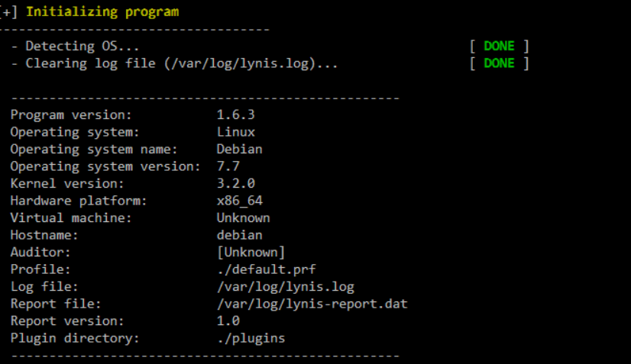Click the Report version value 1.0
The width and height of the screenshot is (631, 364).
(x=228, y=321)
